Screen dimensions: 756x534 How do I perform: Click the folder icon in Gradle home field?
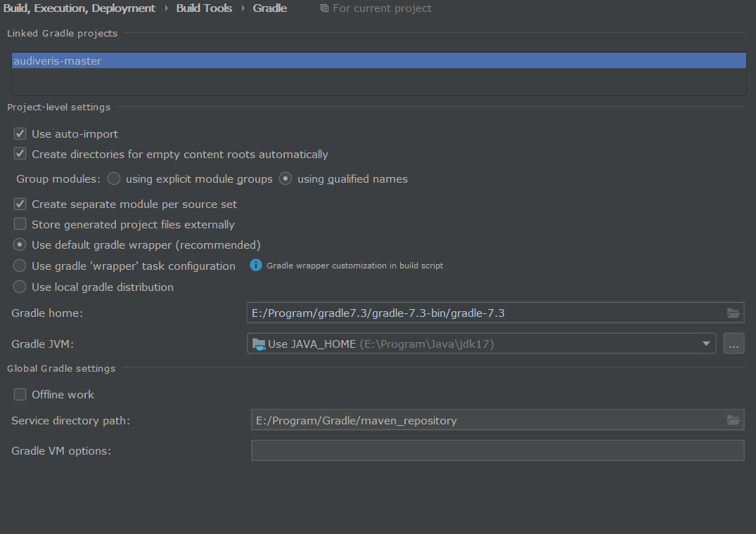point(733,313)
